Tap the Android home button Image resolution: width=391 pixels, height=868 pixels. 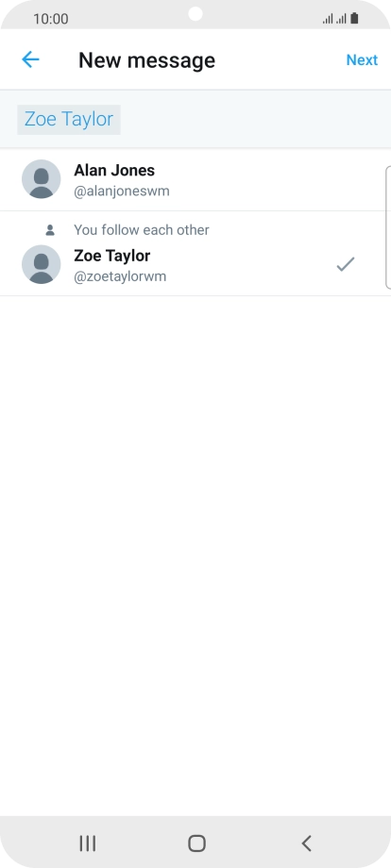196,843
